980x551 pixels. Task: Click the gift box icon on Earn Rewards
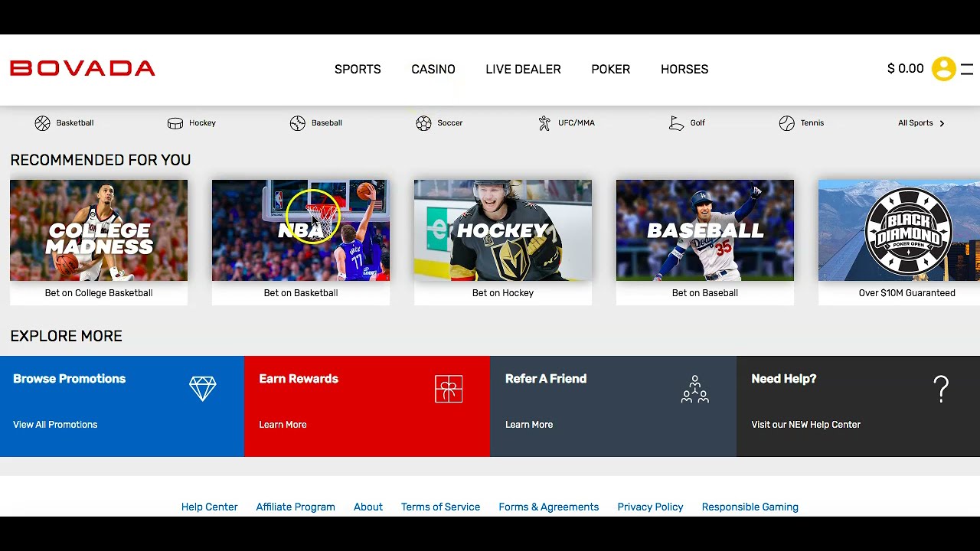(x=449, y=389)
